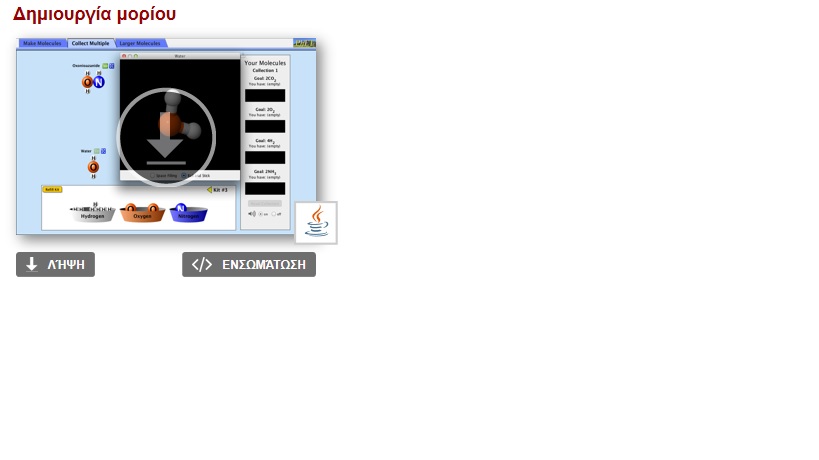Click the blue Nitrogen bucket
Screen dimensions: 819x460
coord(188,213)
